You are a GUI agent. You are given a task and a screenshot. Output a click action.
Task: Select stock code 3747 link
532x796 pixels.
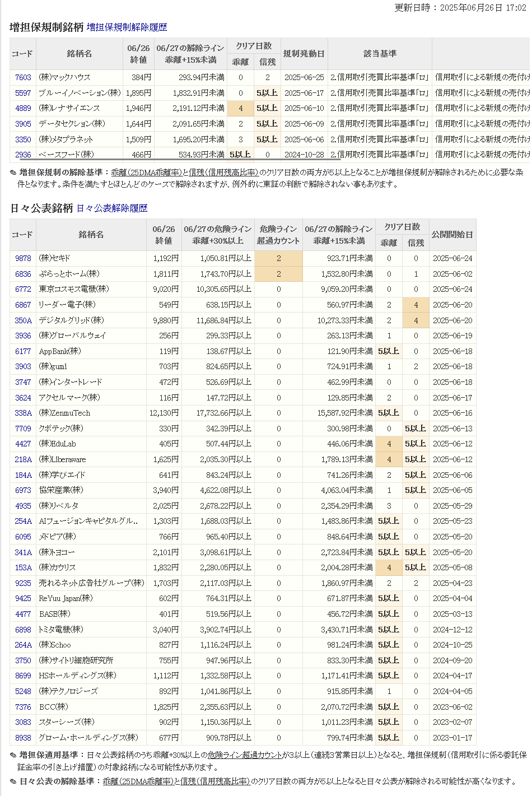point(23,382)
